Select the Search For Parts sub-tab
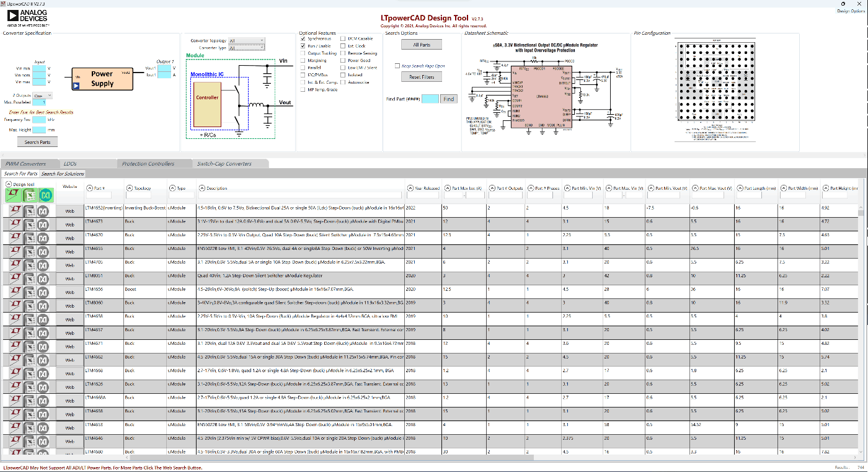The width and height of the screenshot is (868, 472). [20, 174]
